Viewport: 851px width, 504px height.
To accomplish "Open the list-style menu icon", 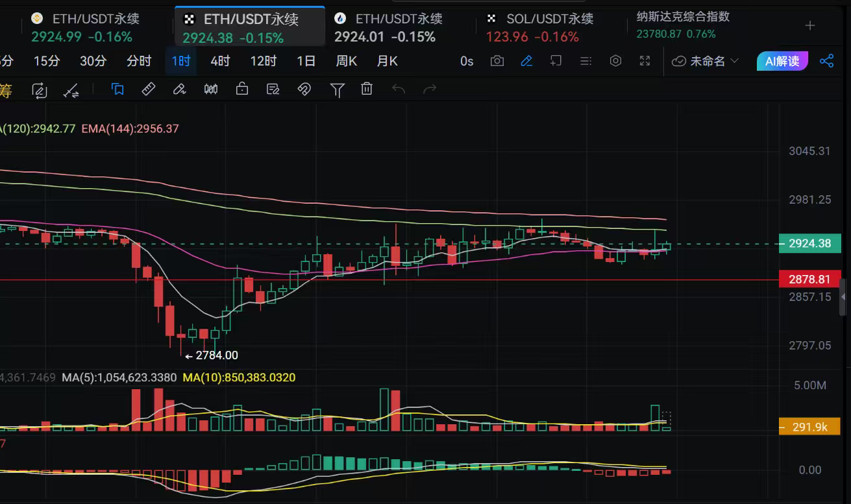I will (x=586, y=61).
